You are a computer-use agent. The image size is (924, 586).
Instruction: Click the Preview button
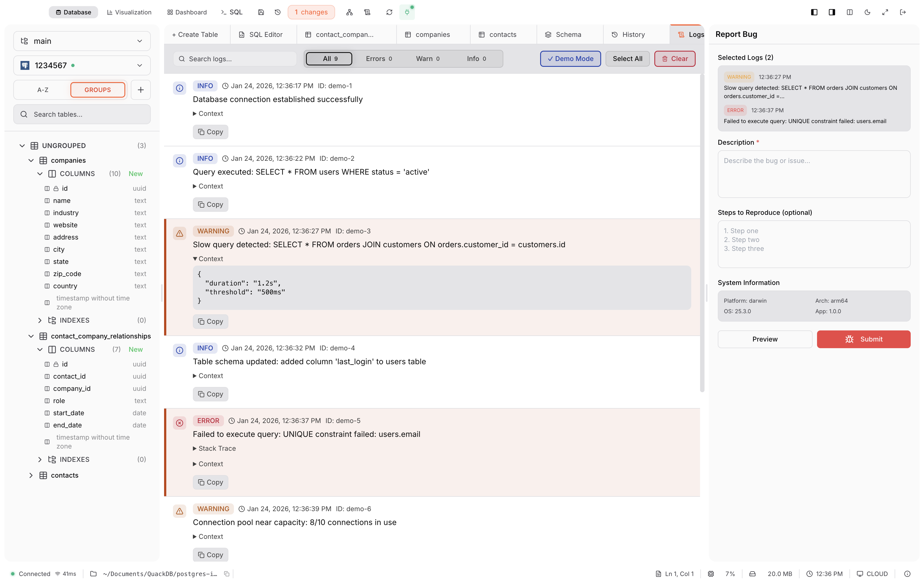765,339
